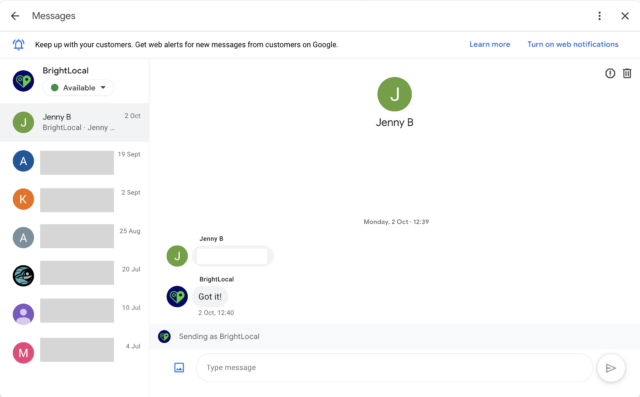Open the conversation dated 19 Sept
The image size is (640, 397).
coord(75,161)
